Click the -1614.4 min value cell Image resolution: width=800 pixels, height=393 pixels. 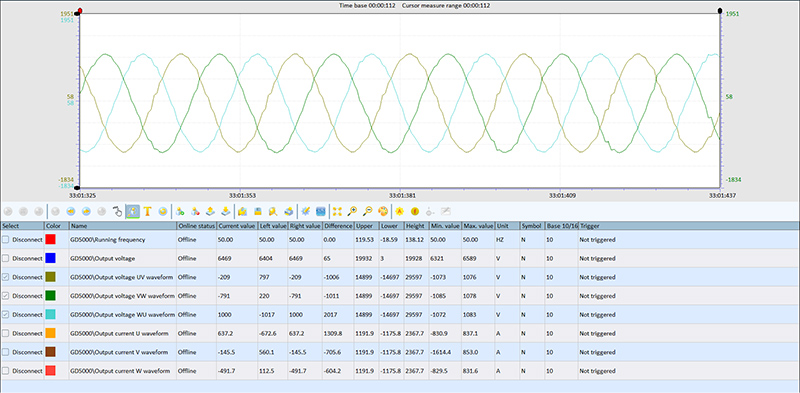click(x=445, y=352)
